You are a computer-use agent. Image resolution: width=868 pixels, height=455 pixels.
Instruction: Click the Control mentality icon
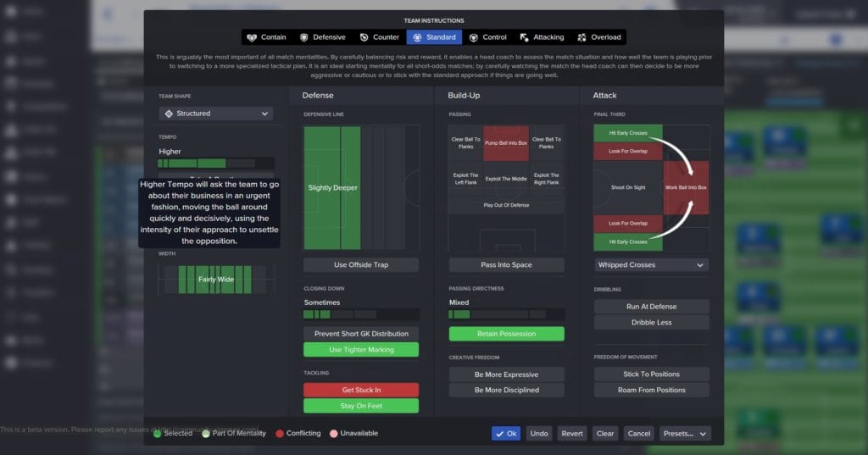474,37
